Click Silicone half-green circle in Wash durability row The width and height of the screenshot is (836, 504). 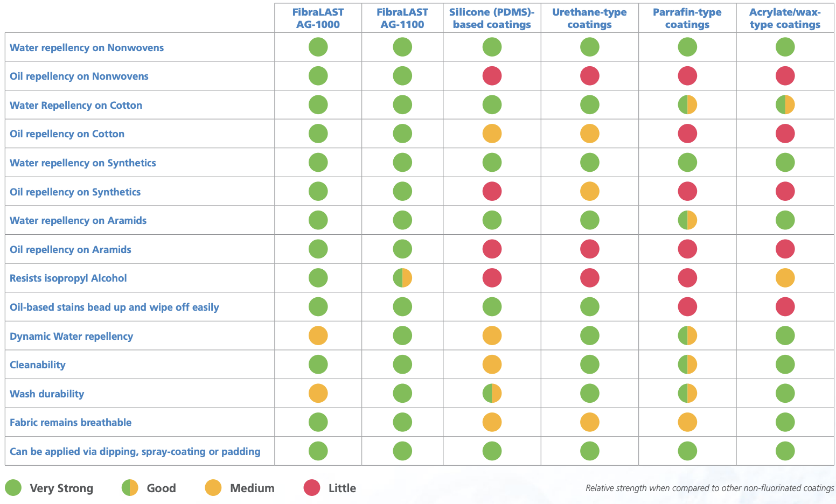click(492, 394)
